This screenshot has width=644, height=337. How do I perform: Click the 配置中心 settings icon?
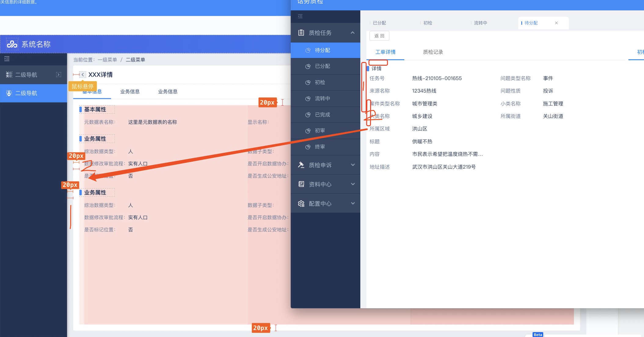(301, 204)
